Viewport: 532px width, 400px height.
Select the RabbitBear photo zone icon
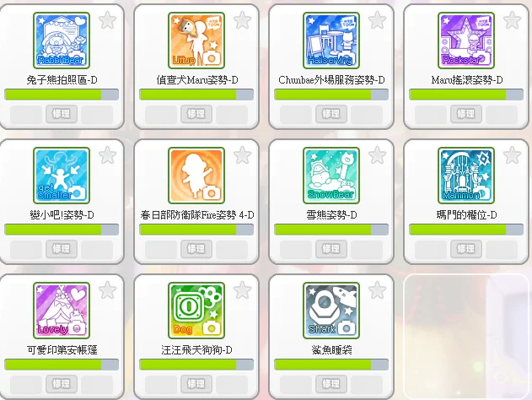[62, 41]
